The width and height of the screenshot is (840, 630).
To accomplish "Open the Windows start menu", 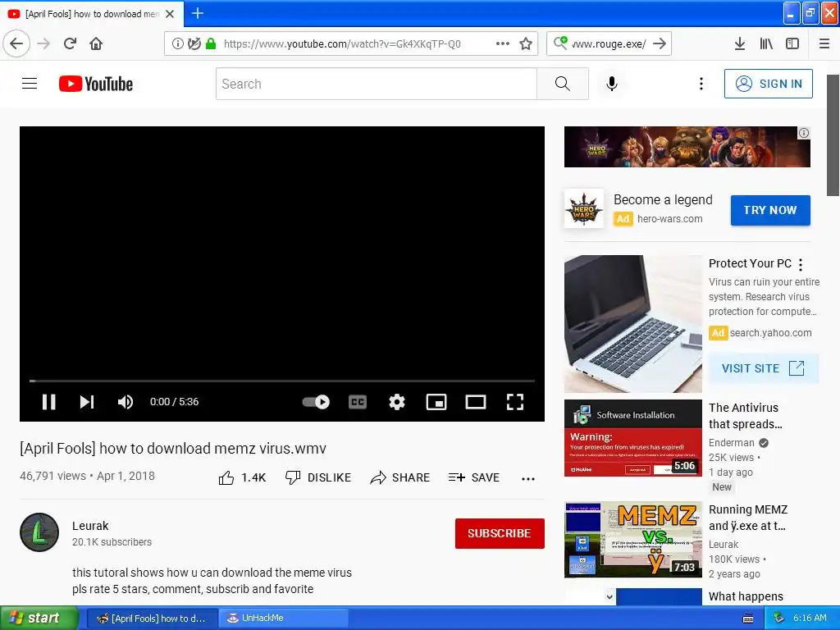I will [x=39, y=619].
